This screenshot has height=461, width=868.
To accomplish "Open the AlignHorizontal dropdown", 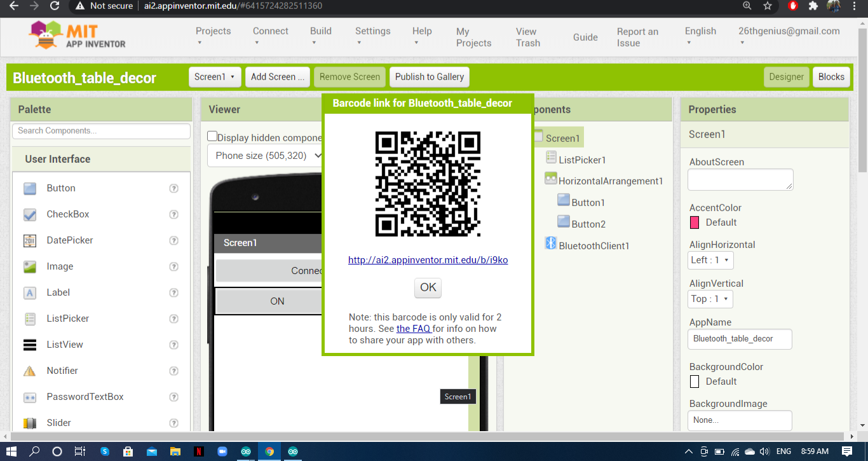I will [x=711, y=260].
